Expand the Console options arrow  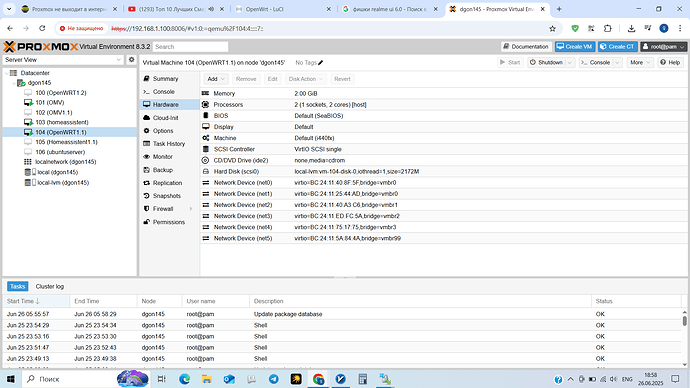(x=617, y=62)
